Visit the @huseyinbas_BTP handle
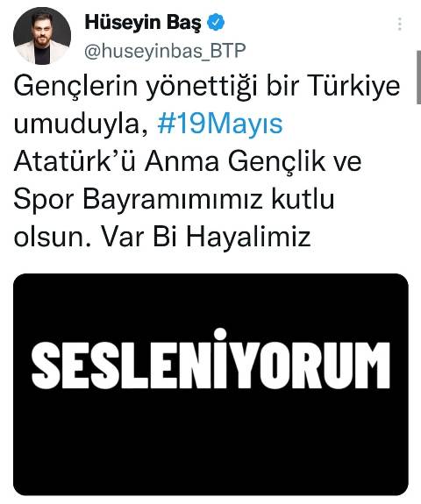The image size is (421, 504). coord(165,51)
